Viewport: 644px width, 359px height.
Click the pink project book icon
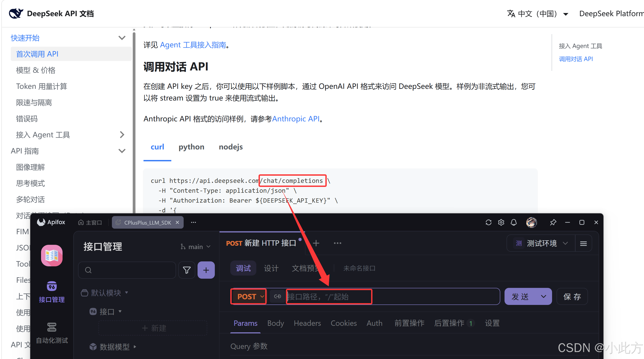coord(52,255)
